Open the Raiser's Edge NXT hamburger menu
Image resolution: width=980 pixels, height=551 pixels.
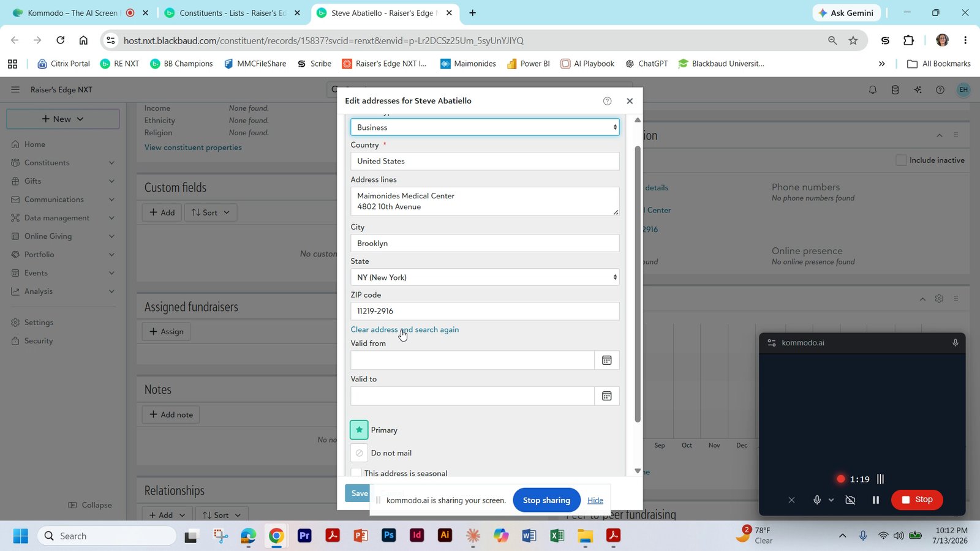[x=15, y=89]
